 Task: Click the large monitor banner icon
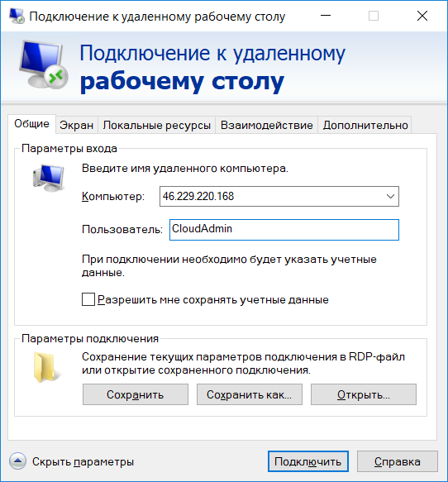(x=43, y=64)
